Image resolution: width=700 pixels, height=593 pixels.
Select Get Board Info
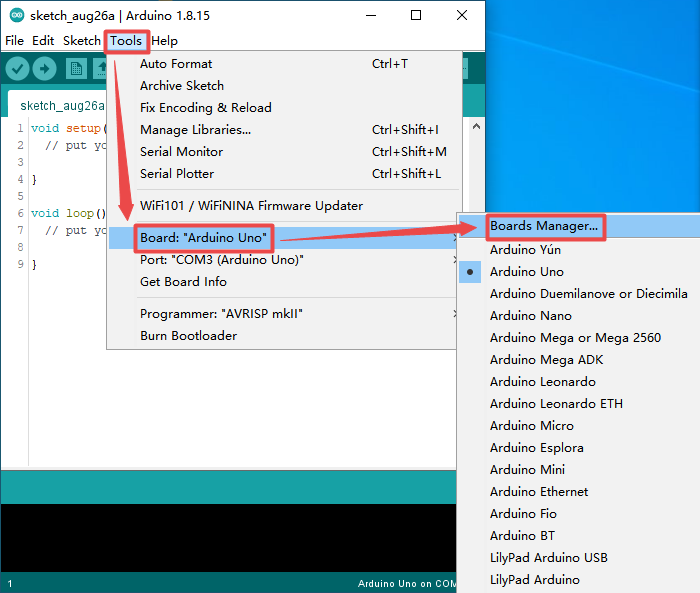click(283, 282)
